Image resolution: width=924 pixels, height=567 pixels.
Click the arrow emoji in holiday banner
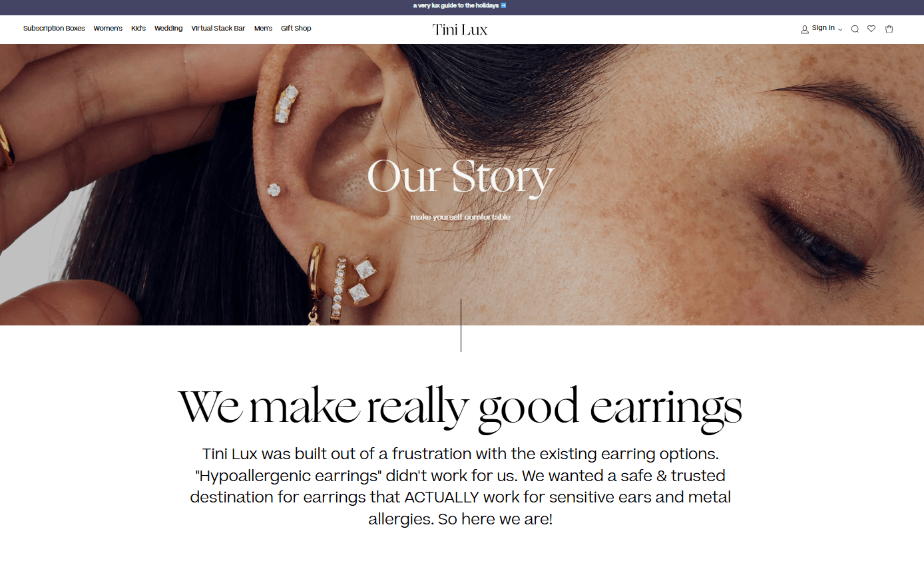click(503, 5)
